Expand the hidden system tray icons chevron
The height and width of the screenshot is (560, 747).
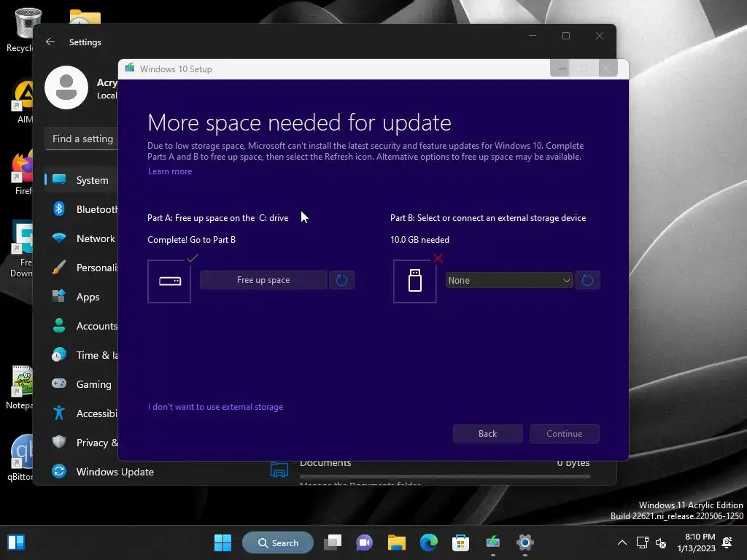(x=622, y=542)
